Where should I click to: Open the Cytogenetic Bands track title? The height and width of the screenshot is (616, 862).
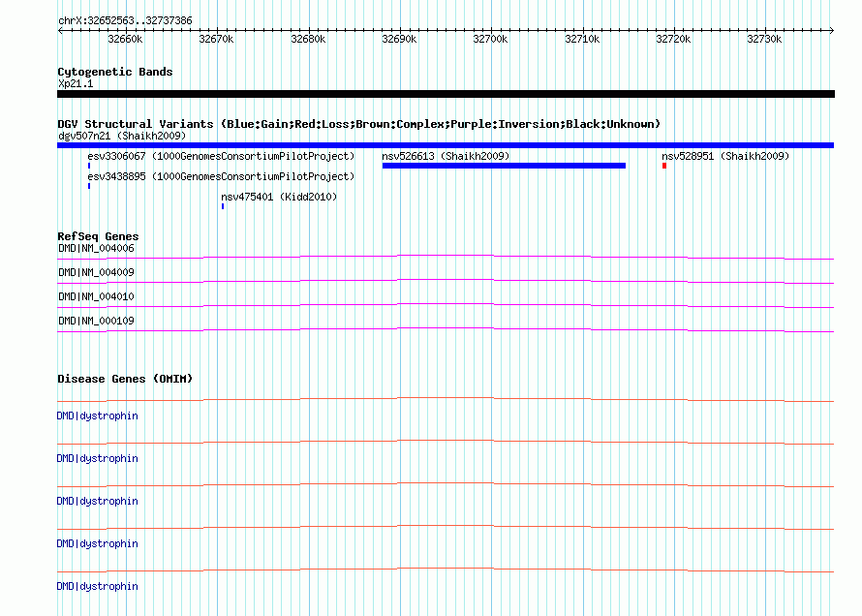(x=115, y=72)
